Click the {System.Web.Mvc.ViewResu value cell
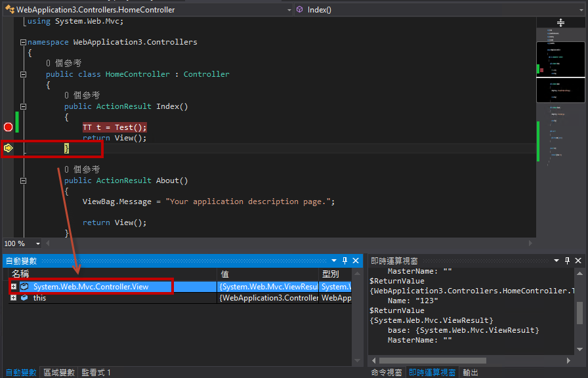Viewport: 588px width, 378px height. click(x=268, y=287)
